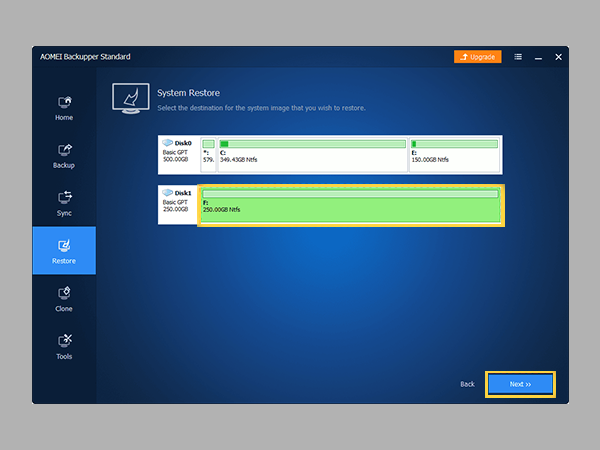Close the AOMEI Backupper window
The image size is (600, 450).
tap(559, 57)
